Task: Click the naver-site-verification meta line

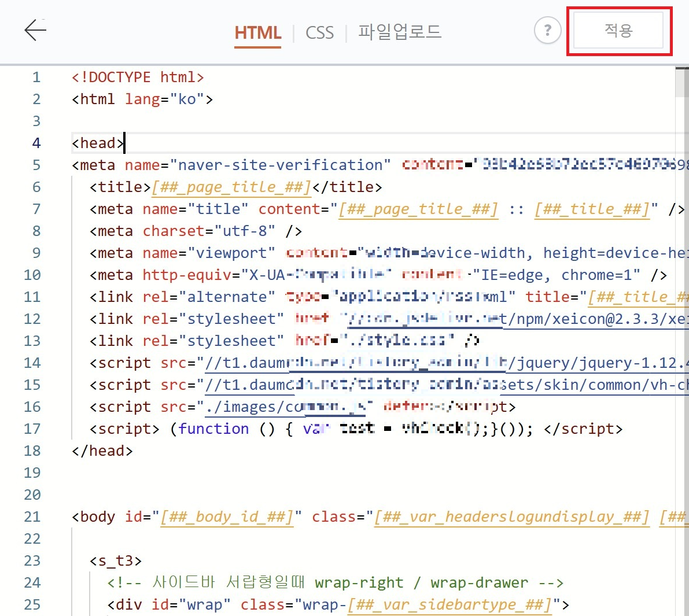Action: coord(379,165)
